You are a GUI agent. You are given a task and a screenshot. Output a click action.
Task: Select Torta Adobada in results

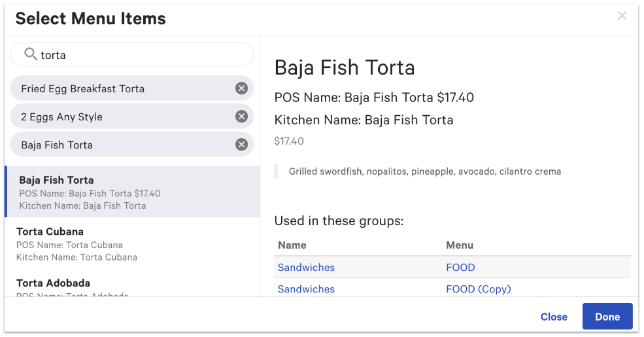tap(131, 287)
